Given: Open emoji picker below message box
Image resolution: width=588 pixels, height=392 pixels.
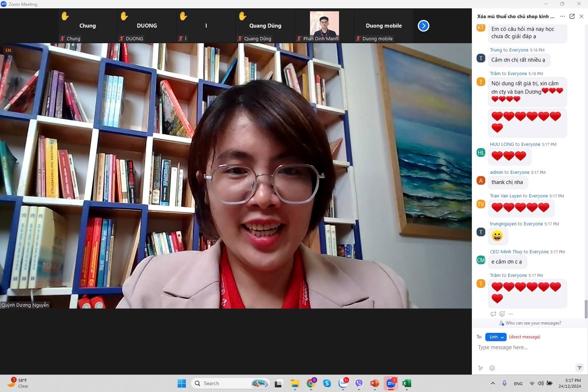Looking at the screenshot, I should point(492,368).
